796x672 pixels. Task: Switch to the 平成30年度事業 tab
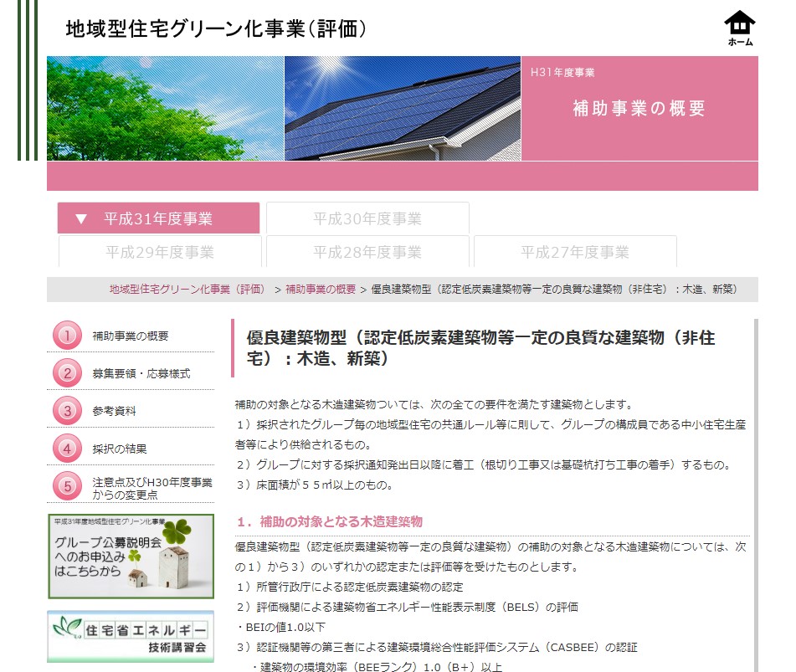367,218
